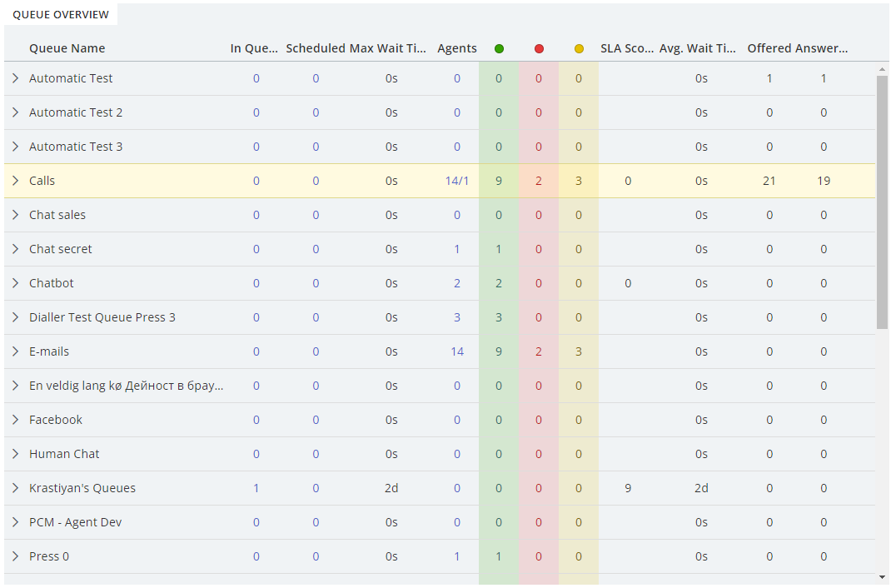Click the scrollbar down arrow
The height and width of the screenshot is (588, 891).
coord(882,576)
